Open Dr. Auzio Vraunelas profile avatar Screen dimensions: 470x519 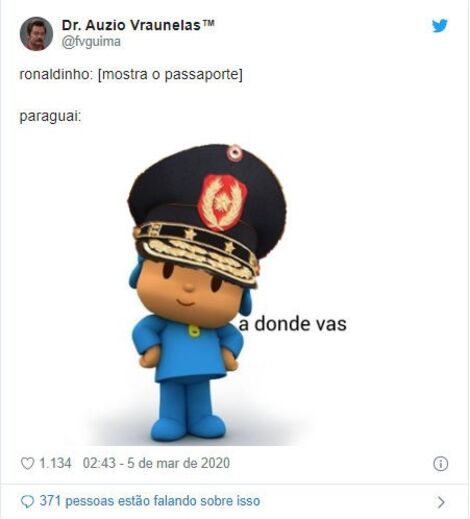click(x=36, y=34)
